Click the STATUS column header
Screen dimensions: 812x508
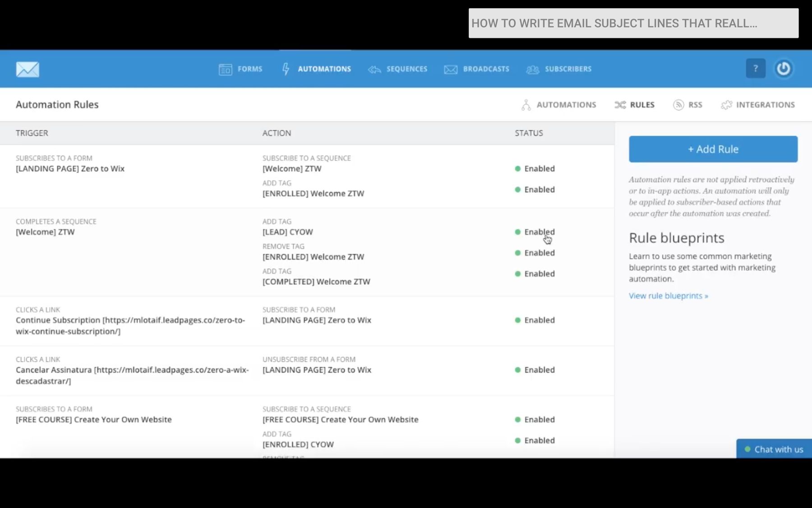coord(529,133)
